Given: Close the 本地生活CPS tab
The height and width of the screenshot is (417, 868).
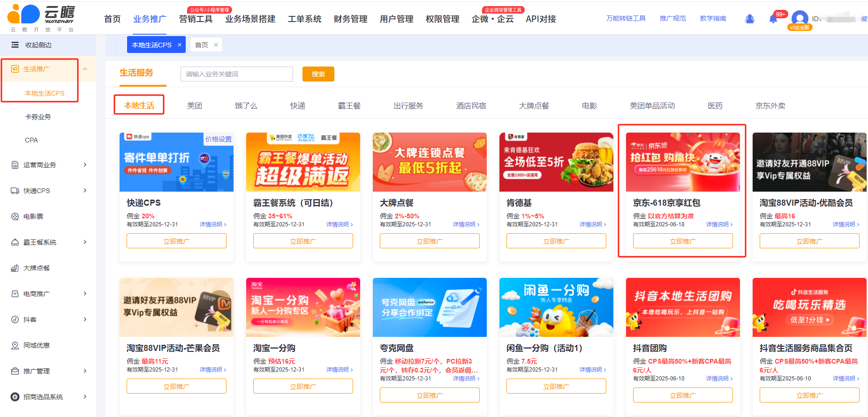Looking at the screenshot, I should tap(180, 45).
